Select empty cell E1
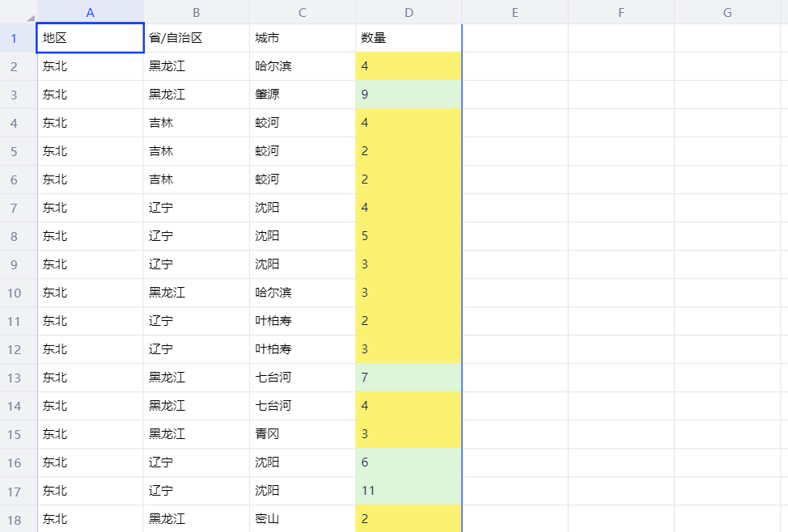The width and height of the screenshot is (788, 532). pos(515,38)
